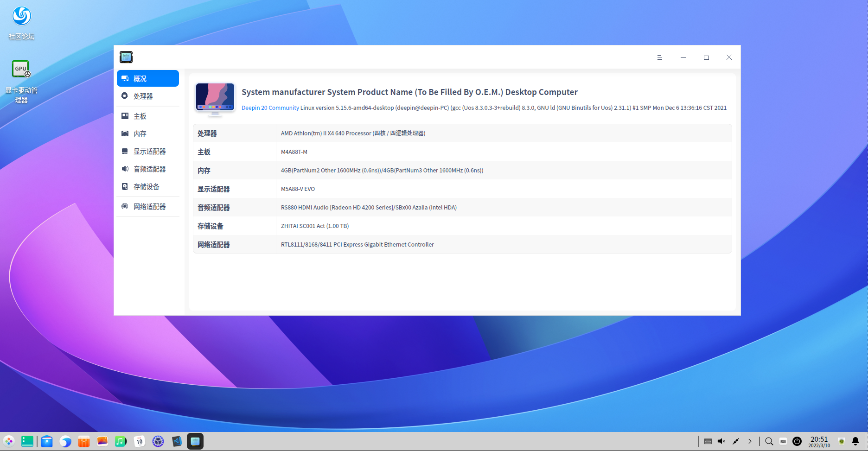Image resolution: width=868 pixels, height=451 pixels.
Task: Open the network connection tray icon
Action: click(736, 441)
